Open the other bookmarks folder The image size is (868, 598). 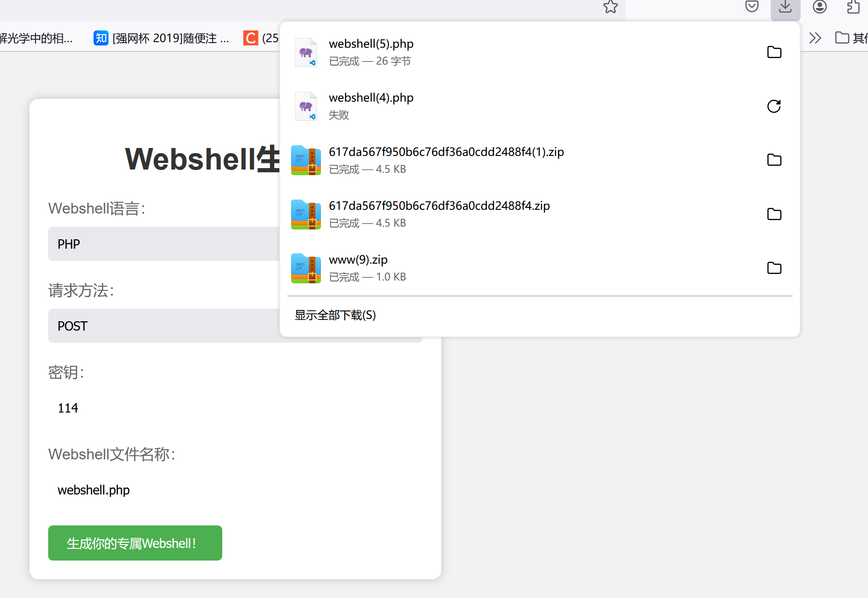[x=851, y=38]
